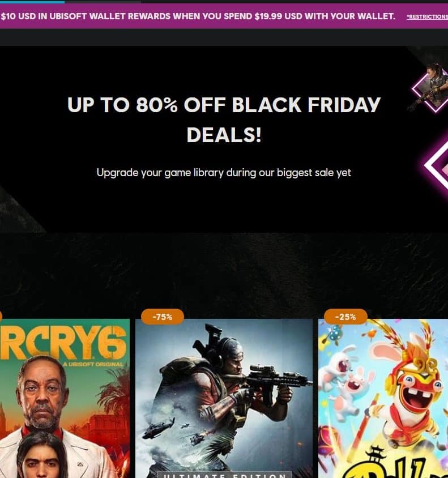
Task: Click the Ubisoft Wallet Rewards promo text
Action: click(x=198, y=16)
